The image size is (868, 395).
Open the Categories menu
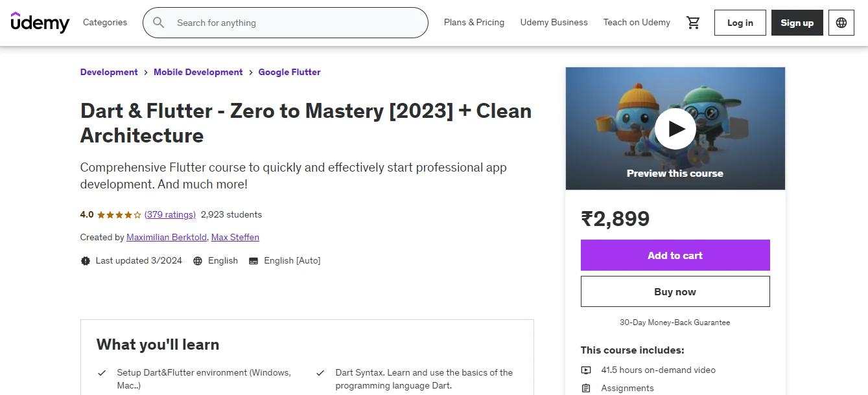click(x=104, y=22)
